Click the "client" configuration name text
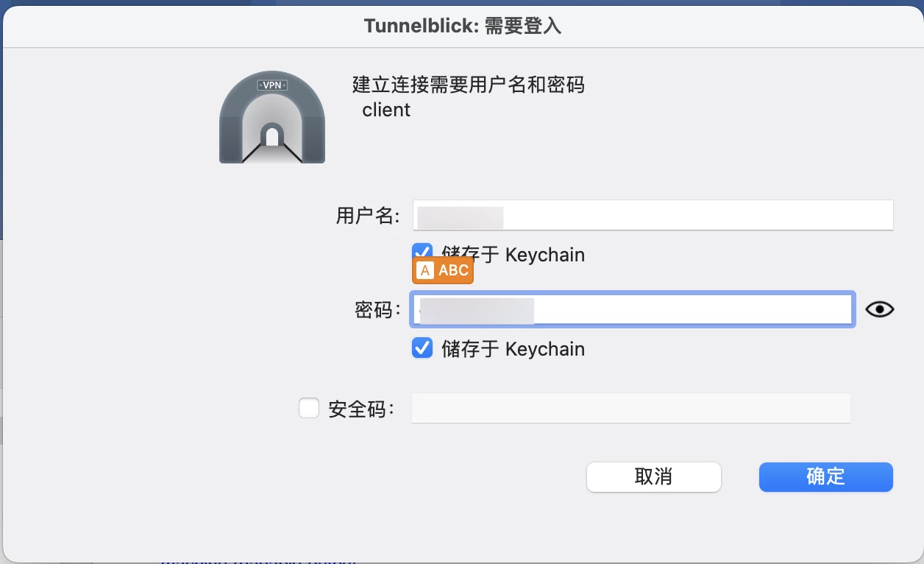The width and height of the screenshot is (924, 564). 386,110
